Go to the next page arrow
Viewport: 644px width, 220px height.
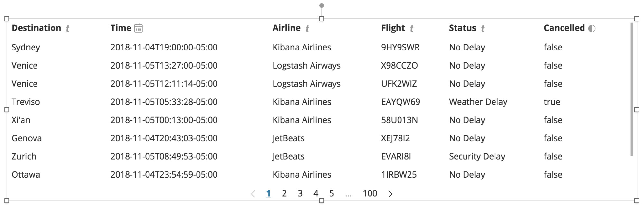coord(390,194)
